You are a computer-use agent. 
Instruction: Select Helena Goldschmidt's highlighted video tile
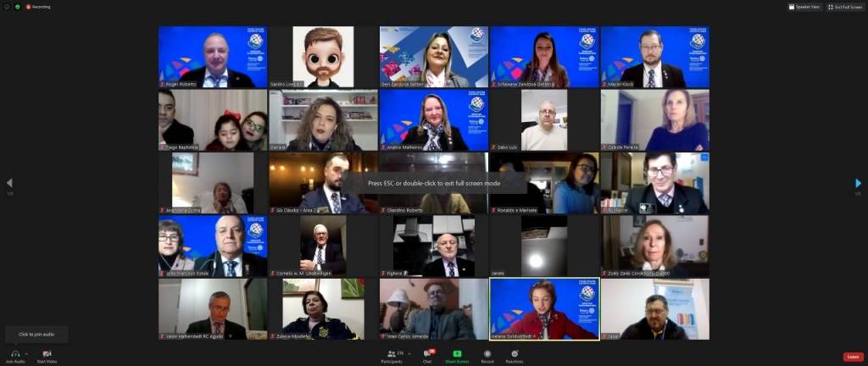(x=544, y=309)
